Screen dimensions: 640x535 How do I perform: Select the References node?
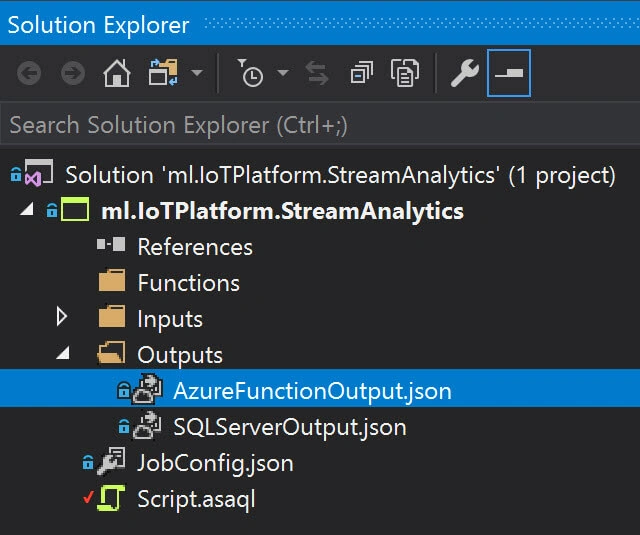pos(195,247)
